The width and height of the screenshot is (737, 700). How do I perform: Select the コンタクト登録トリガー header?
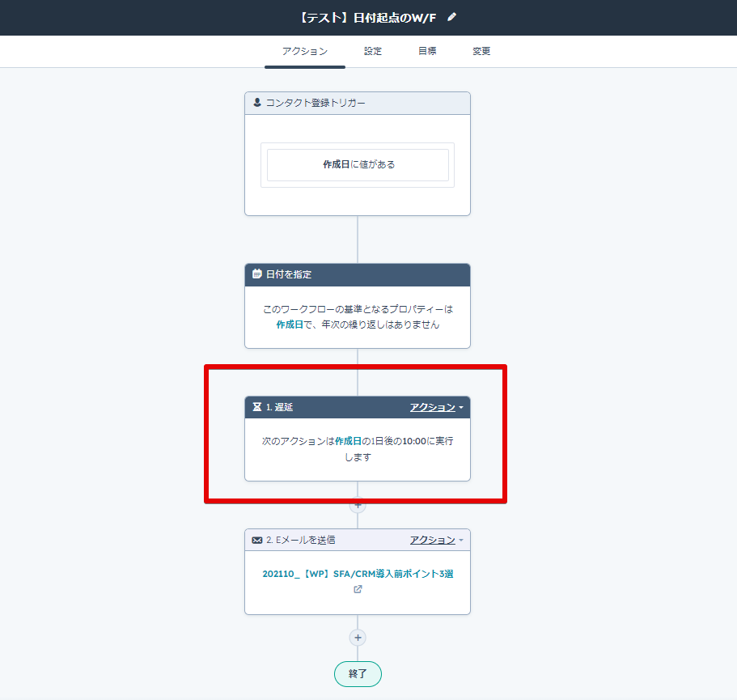358,103
